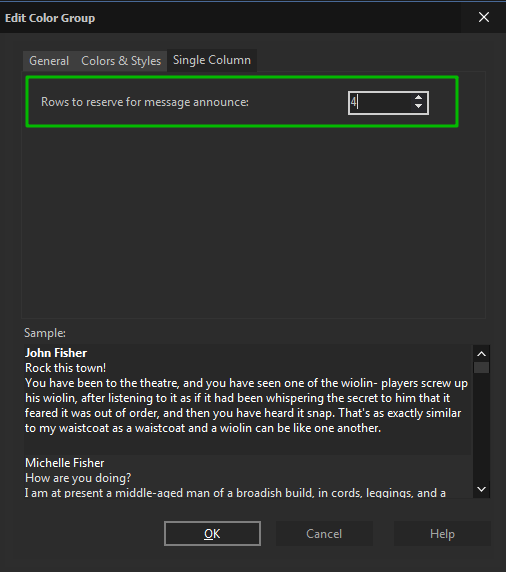Increase reserved rows with the up arrow
Viewport: 506px width, 572px height.
click(x=418, y=98)
